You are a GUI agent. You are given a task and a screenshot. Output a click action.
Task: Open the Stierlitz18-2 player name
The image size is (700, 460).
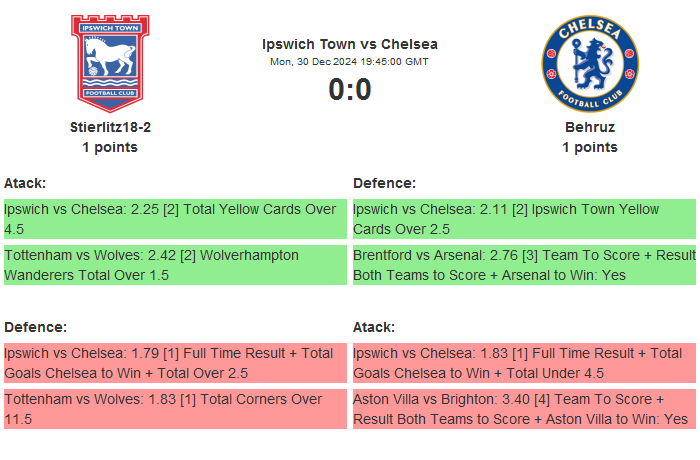pyautogui.click(x=110, y=127)
